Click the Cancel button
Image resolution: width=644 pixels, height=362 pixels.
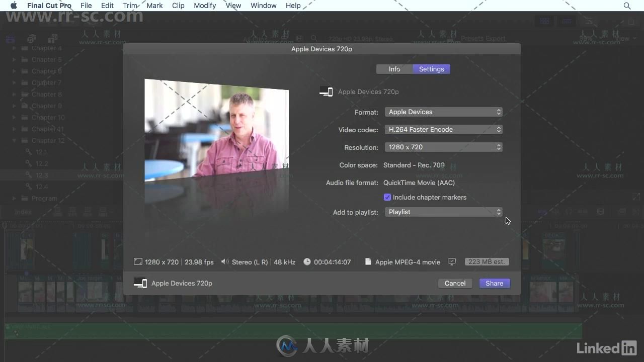[455, 283]
